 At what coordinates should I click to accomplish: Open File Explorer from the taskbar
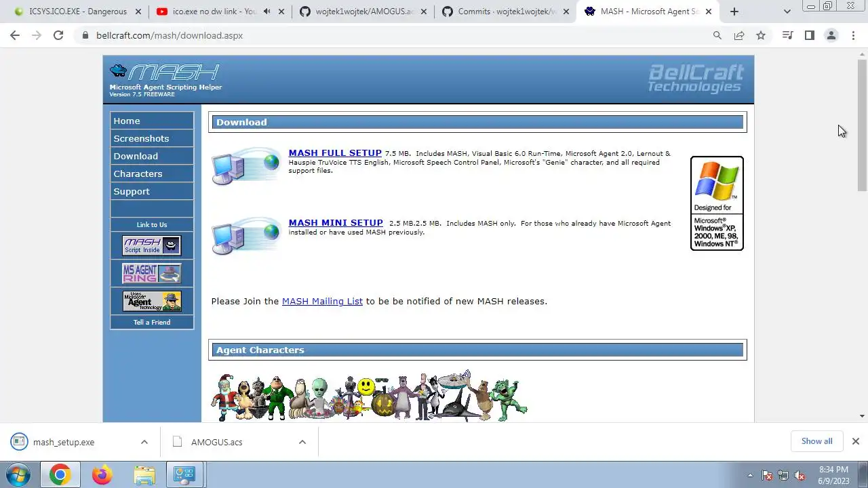pyautogui.click(x=144, y=475)
